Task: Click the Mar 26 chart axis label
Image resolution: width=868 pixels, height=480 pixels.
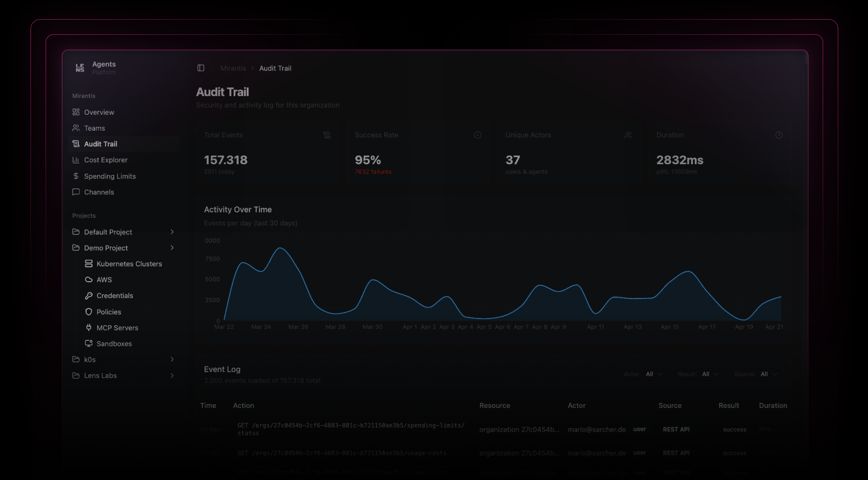Action: point(298,327)
